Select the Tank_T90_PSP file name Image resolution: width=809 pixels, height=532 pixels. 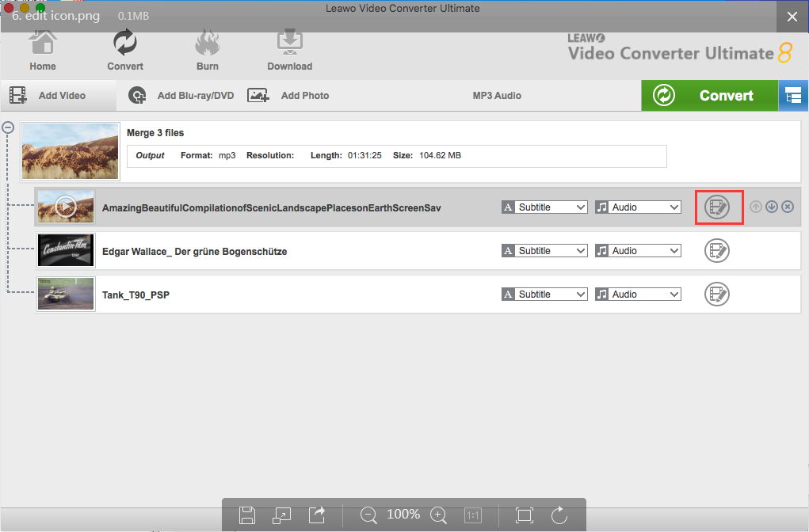pos(135,294)
